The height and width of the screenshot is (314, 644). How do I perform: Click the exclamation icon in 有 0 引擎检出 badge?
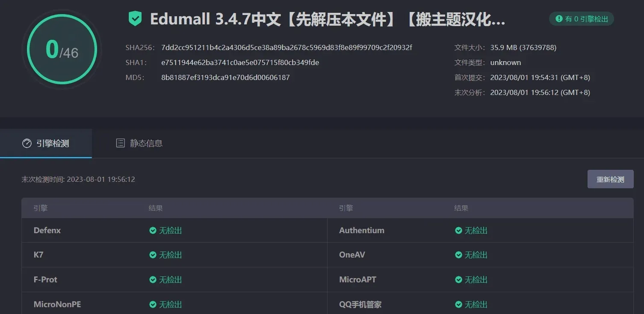(x=559, y=19)
